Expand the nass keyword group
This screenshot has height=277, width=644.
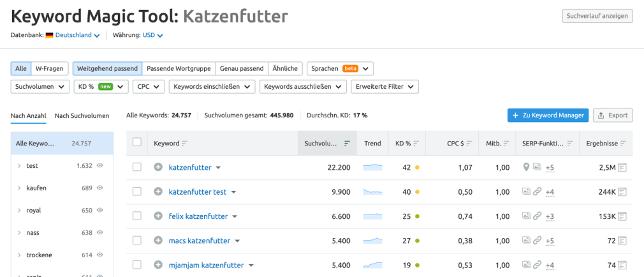[x=19, y=232]
